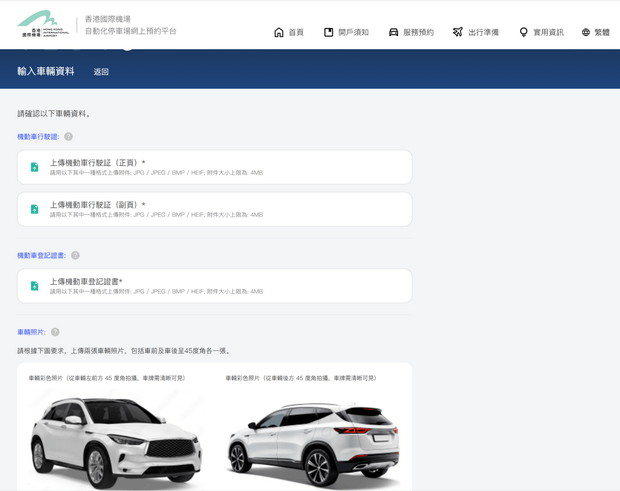620x491 pixels.
Task: Click help icon next to 車輛照片
Action: [55, 332]
